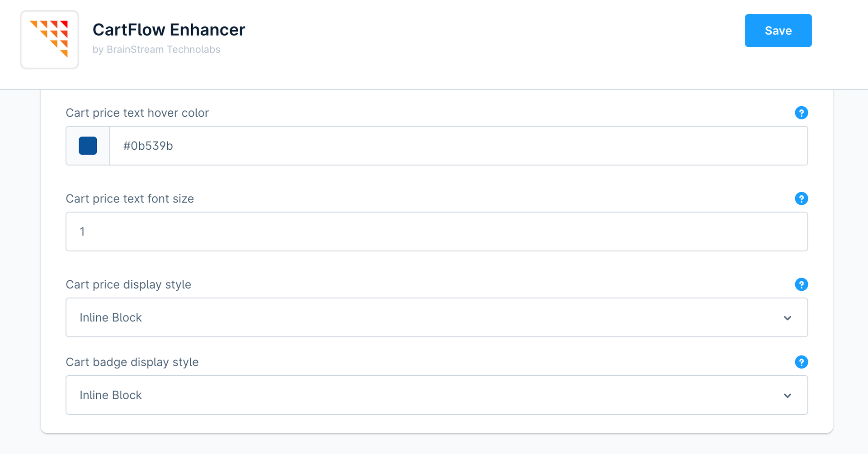Select the Cart price text hover color label

point(137,113)
